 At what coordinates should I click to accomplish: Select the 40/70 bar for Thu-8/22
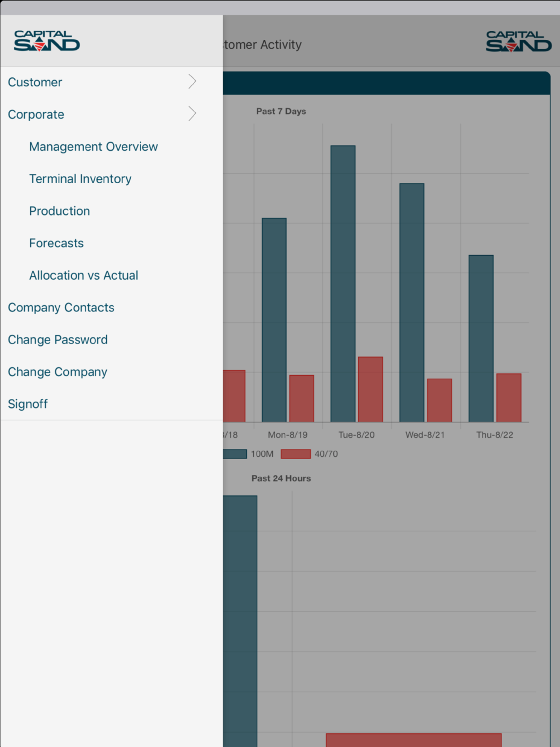509,398
